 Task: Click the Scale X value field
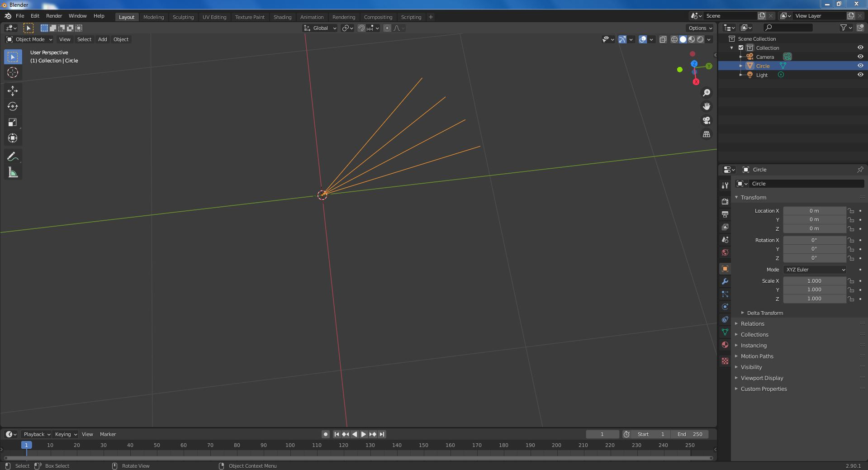coord(814,281)
